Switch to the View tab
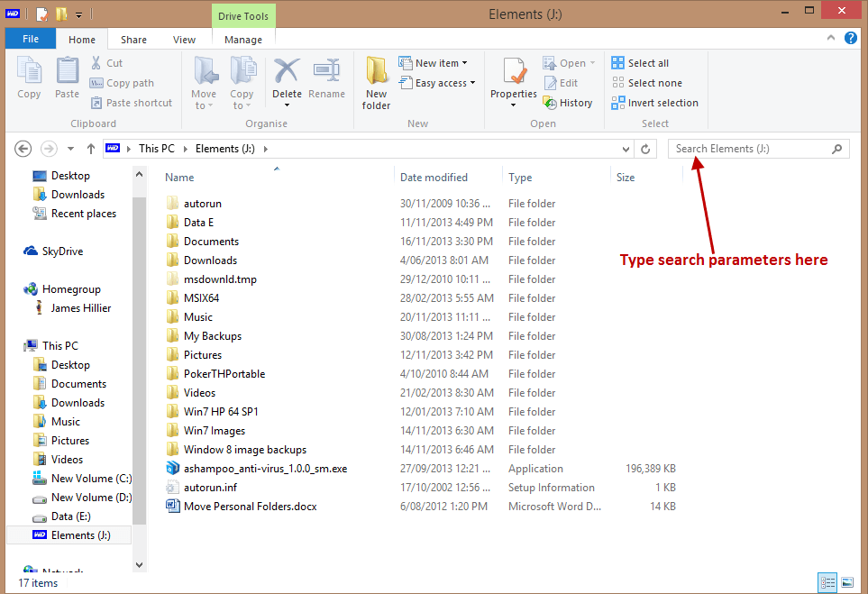 184,40
